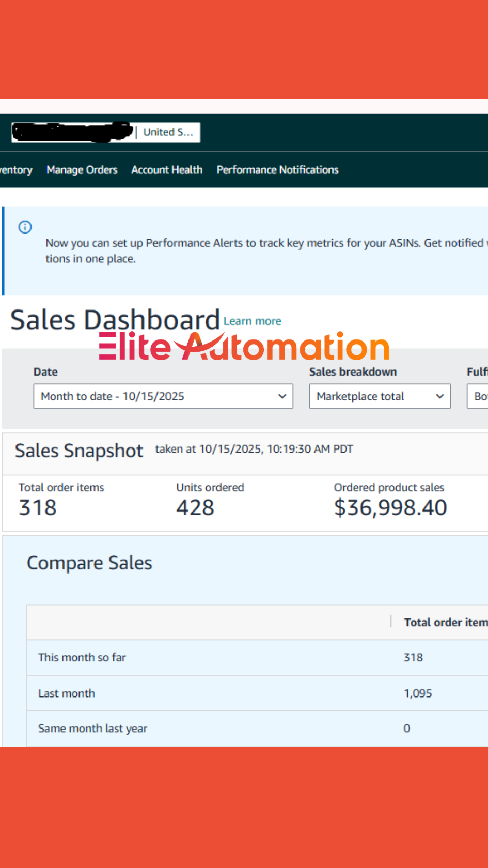Viewport: 488px width, 868px height.
Task: Click the Units ordered 428 figure
Action: point(195,507)
